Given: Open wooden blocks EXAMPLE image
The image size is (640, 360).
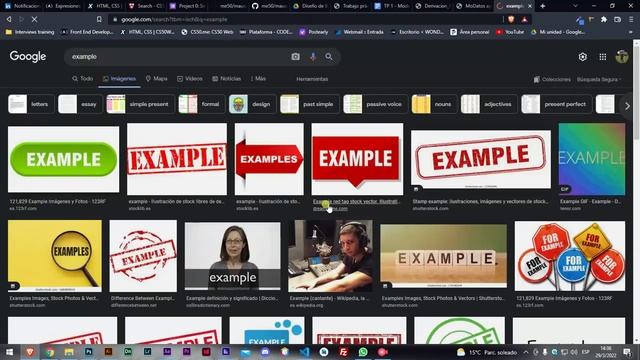Looking at the screenshot, I should 443,256.
